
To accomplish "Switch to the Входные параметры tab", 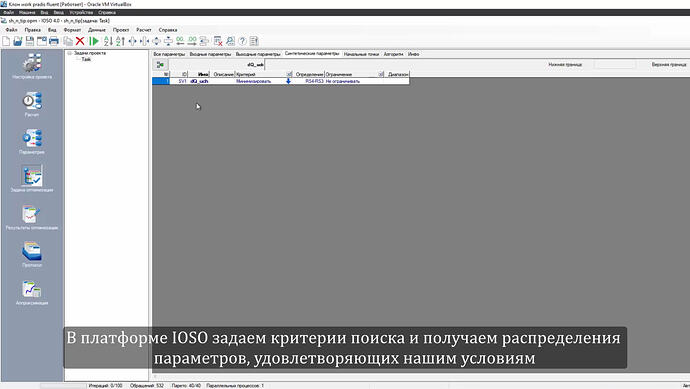I will (x=210, y=54).
